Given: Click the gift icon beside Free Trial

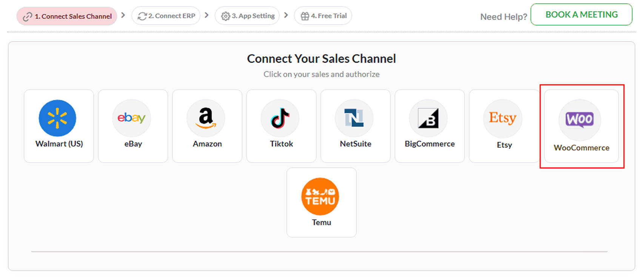Looking at the screenshot, I should coord(305,16).
